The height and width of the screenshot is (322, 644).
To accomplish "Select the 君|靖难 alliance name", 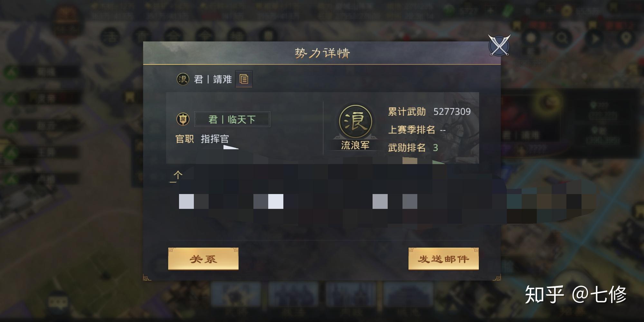I will (x=213, y=79).
